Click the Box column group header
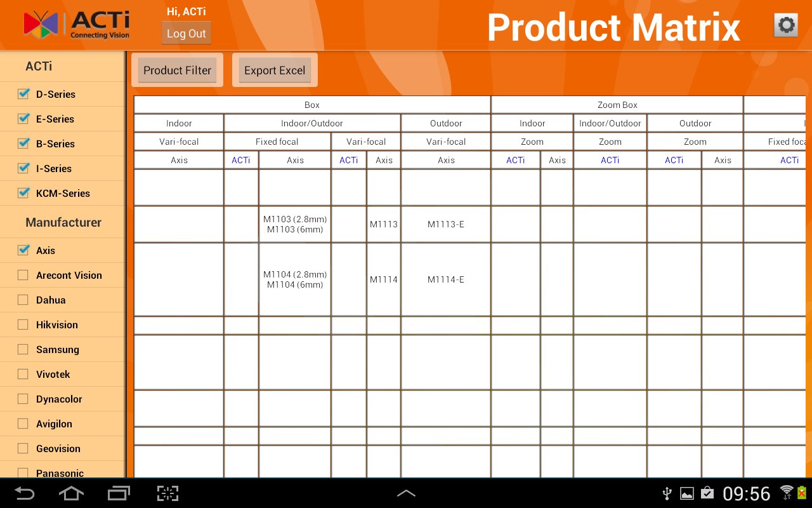812x508 pixels. click(x=312, y=105)
